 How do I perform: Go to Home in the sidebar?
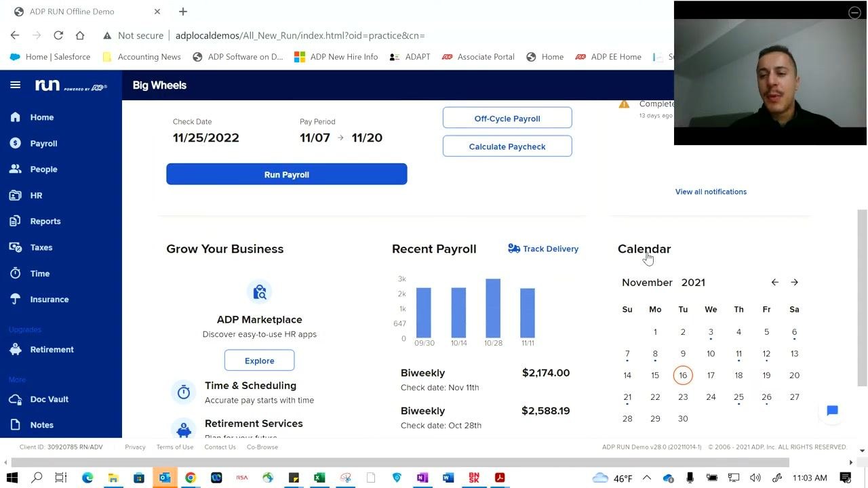point(41,117)
